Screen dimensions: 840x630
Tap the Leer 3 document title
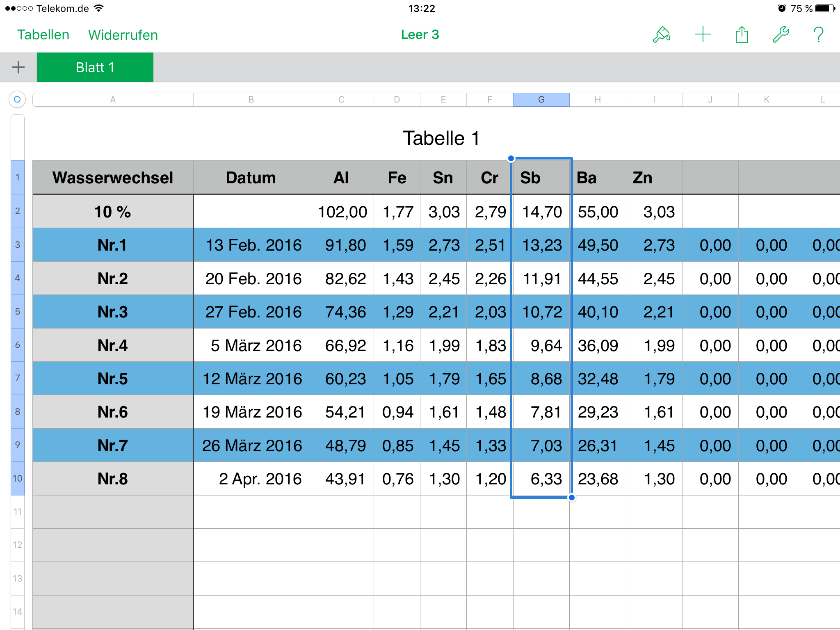(x=420, y=35)
